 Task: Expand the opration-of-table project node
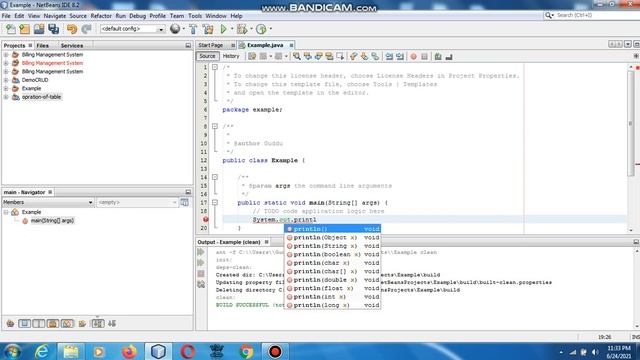coord(6,97)
